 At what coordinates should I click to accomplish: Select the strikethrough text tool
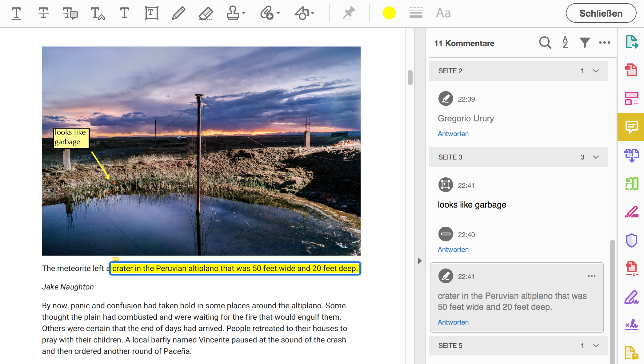coord(43,13)
